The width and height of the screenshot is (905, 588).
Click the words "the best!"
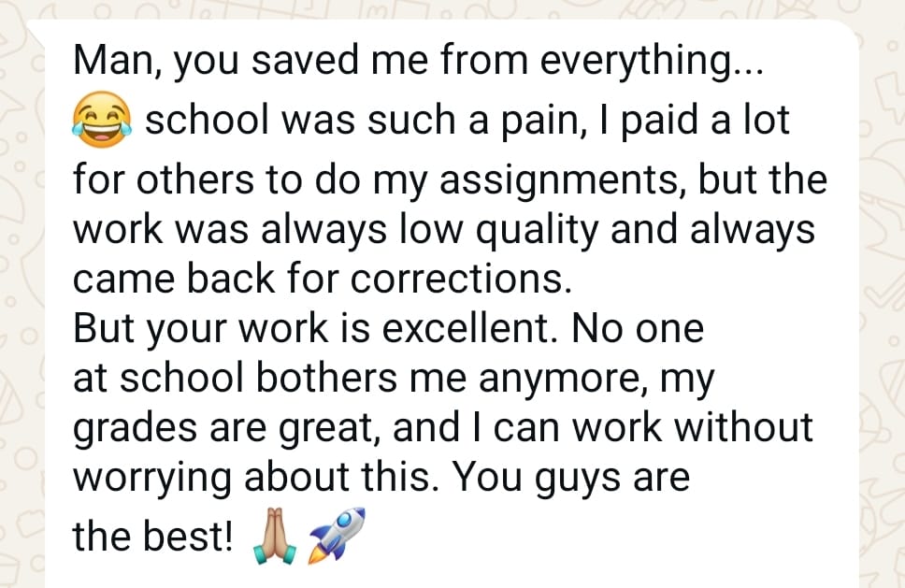(x=153, y=535)
